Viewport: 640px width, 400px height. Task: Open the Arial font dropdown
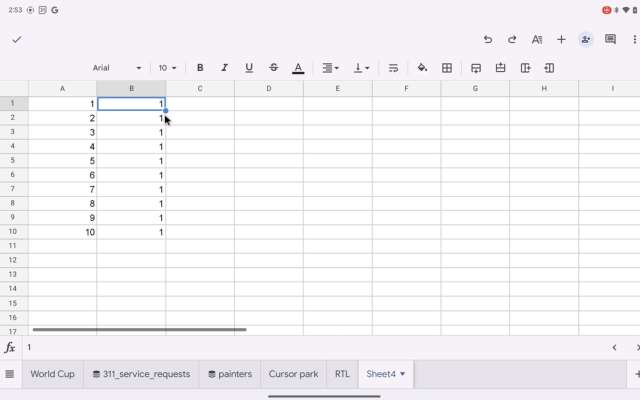tap(117, 68)
